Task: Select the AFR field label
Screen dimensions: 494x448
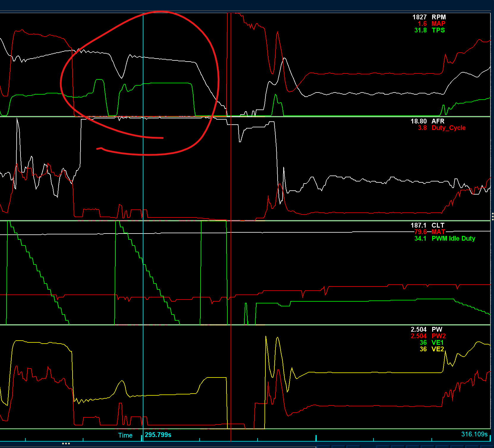Action: [438, 121]
